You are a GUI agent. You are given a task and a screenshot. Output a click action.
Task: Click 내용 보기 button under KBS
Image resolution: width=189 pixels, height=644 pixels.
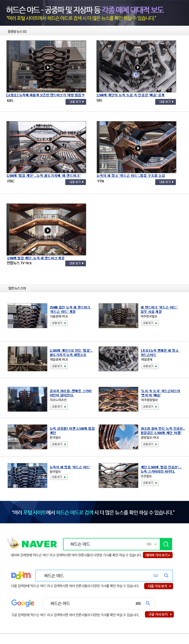coord(76,102)
